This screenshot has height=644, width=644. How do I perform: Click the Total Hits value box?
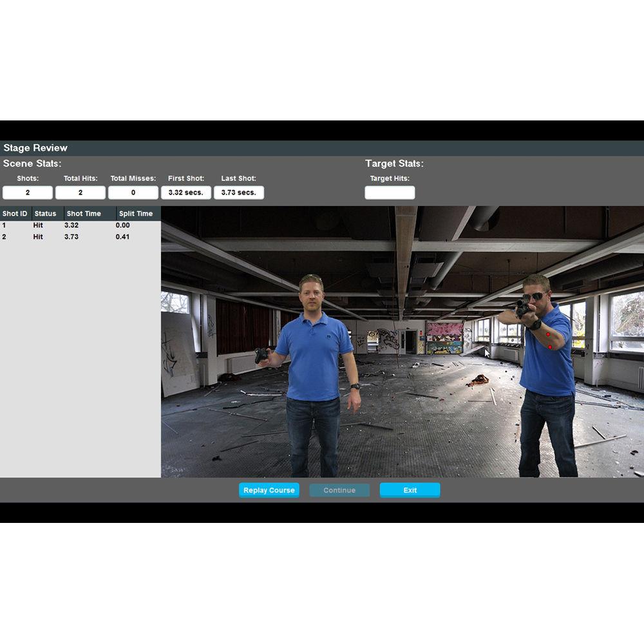pyautogui.click(x=80, y=193)
